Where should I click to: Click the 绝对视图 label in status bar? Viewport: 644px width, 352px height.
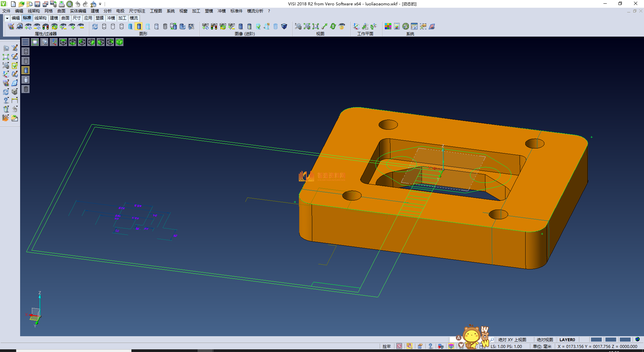point(545,340)
